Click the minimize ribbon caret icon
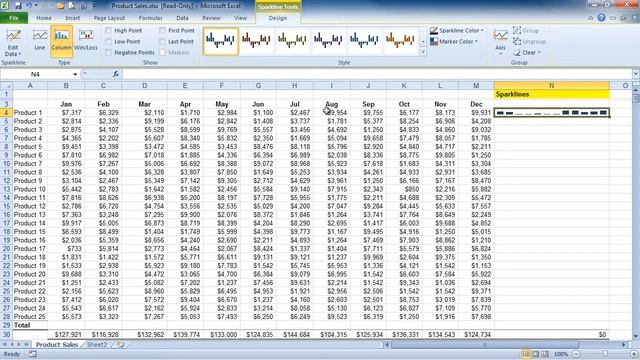The width and height of the screenshot is (640, 360). point(591,18)
